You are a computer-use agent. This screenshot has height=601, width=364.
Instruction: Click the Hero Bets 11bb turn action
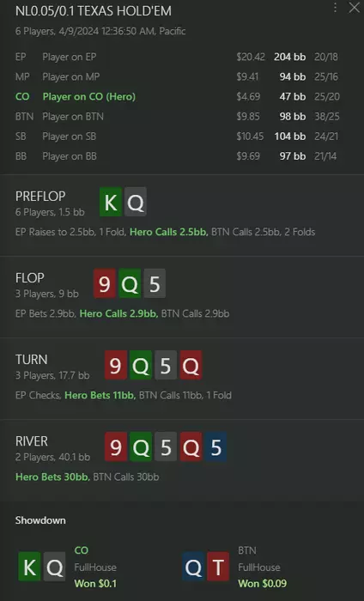(x=100, y=395)
